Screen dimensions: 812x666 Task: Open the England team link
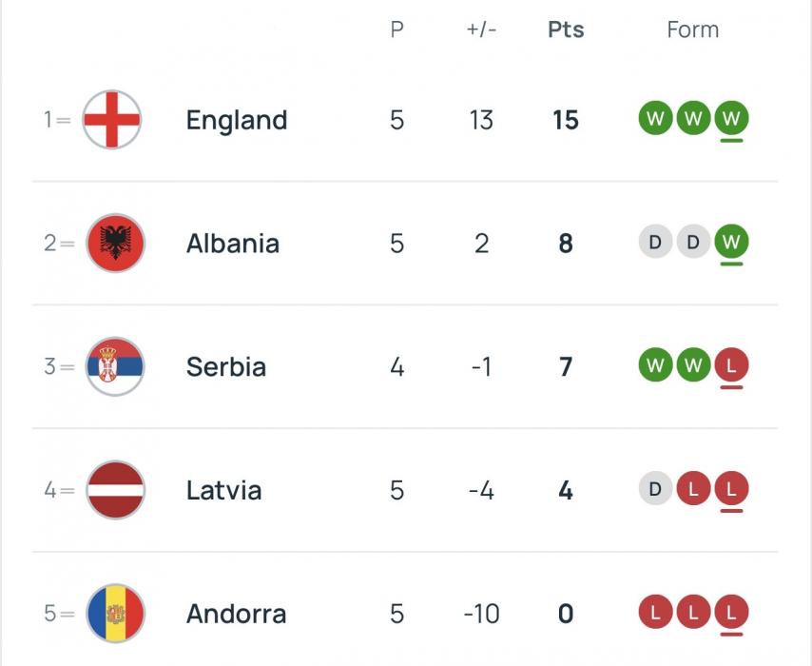237,120
